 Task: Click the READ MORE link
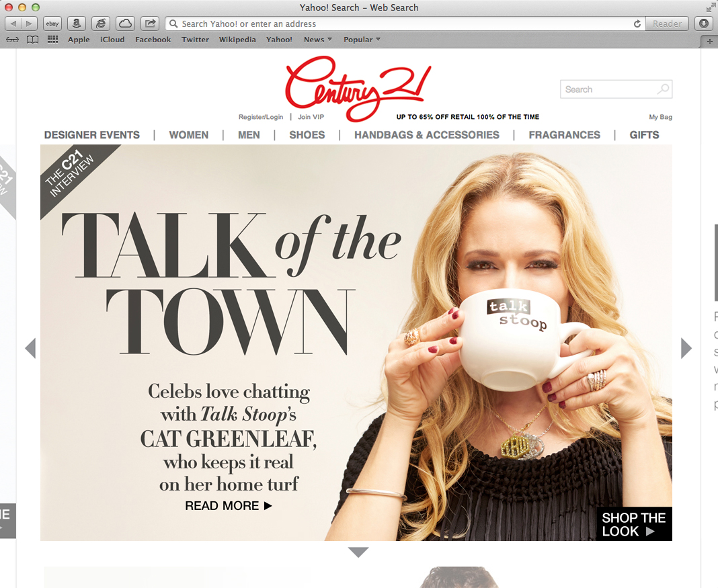pyautogui.click(x=229, y=505)
